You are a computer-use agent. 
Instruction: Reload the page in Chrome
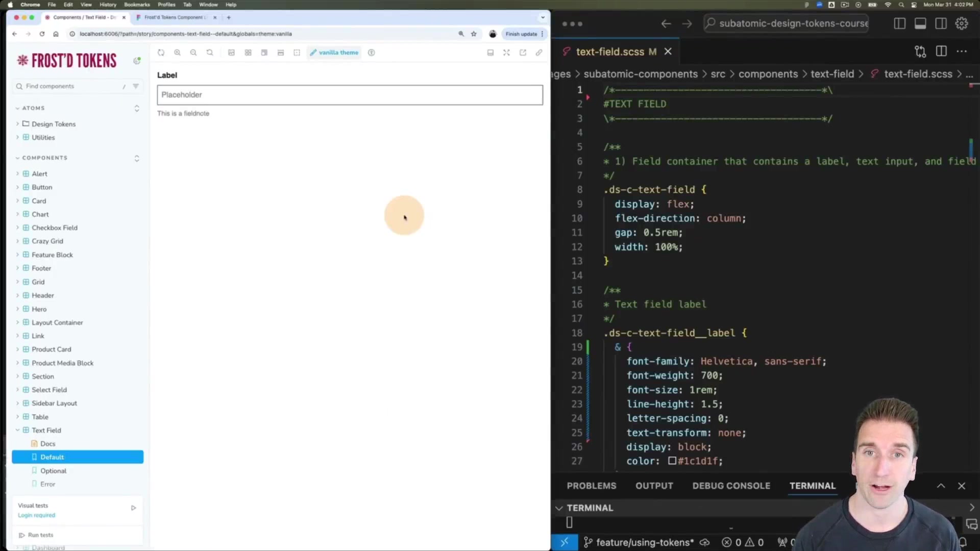pyautogui.click(x=42, y=34)
